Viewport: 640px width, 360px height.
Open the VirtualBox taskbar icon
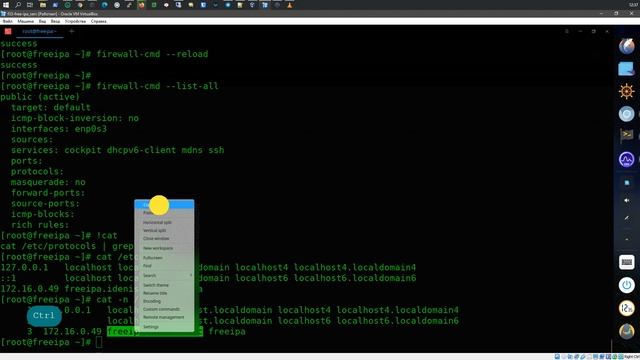[265, 5]
